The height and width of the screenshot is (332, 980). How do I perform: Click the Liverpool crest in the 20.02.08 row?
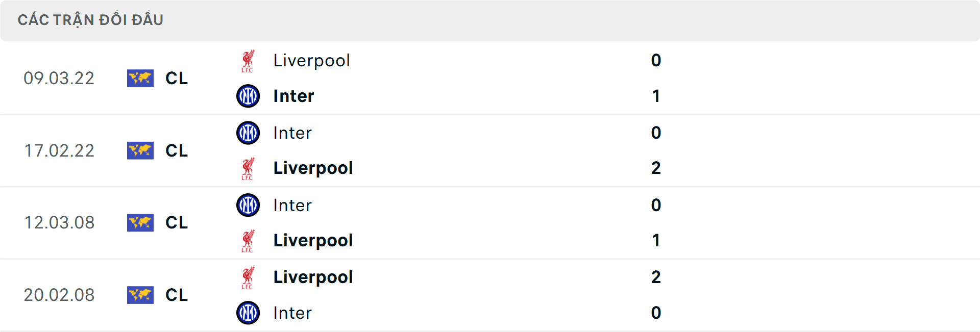(248, 277)
